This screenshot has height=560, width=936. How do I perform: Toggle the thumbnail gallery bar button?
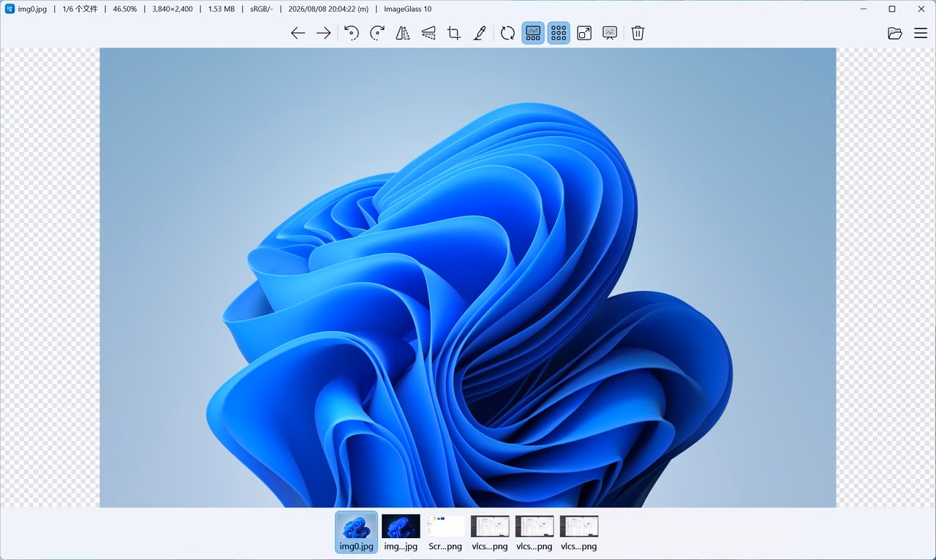point(533,33)
